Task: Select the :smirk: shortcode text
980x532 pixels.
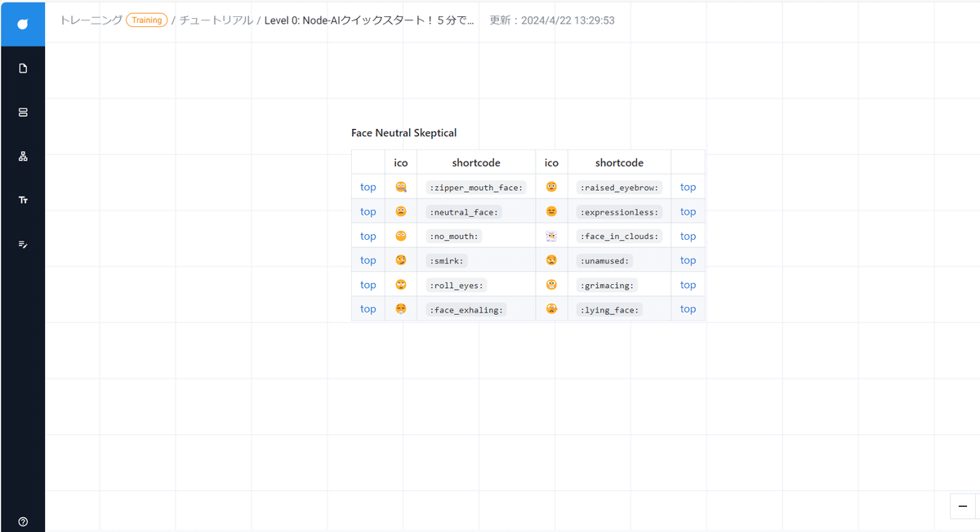Action: click(448, 261)
